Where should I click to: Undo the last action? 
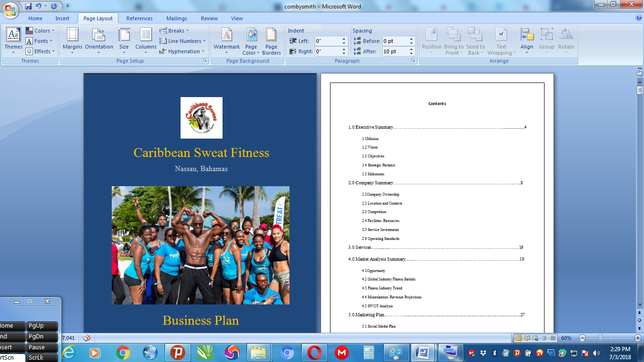click(x=39, y=6)
